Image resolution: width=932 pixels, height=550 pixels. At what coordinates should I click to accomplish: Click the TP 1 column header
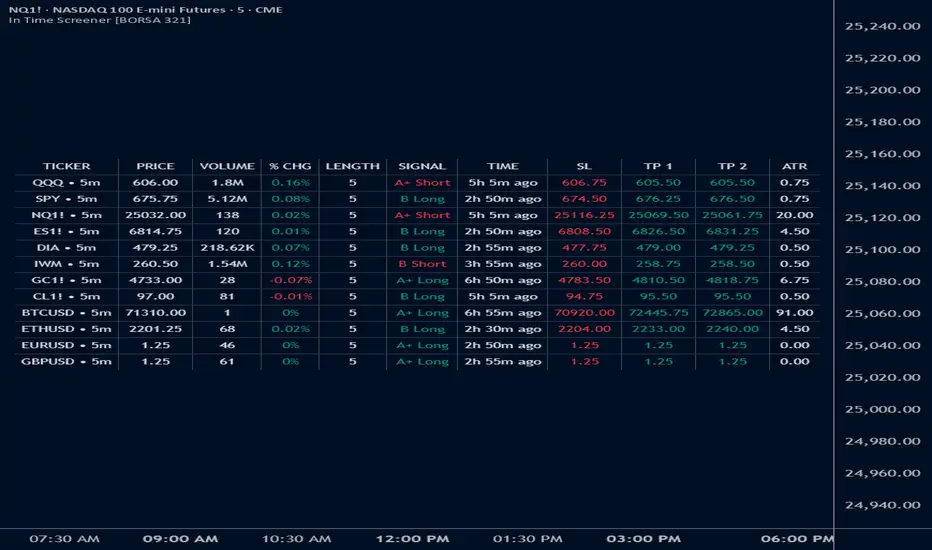click(x=658, y=166)
